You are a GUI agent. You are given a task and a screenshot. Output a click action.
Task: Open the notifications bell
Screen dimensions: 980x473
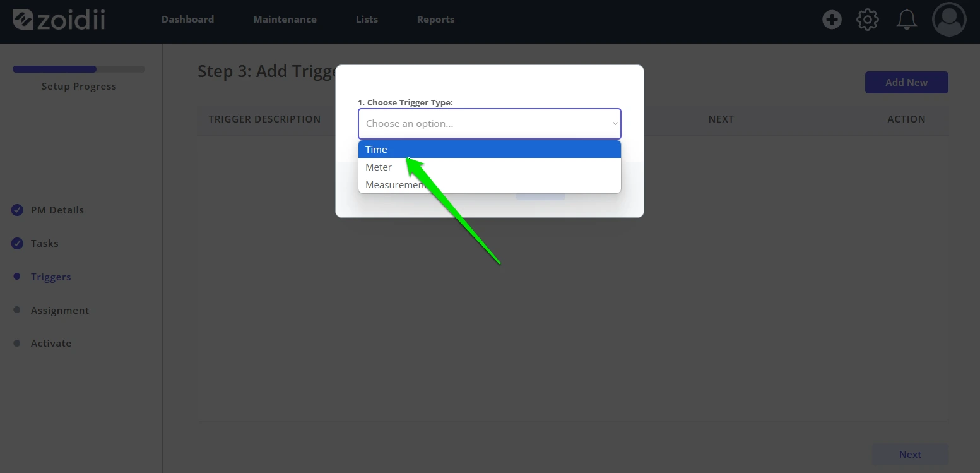[907, 20]
